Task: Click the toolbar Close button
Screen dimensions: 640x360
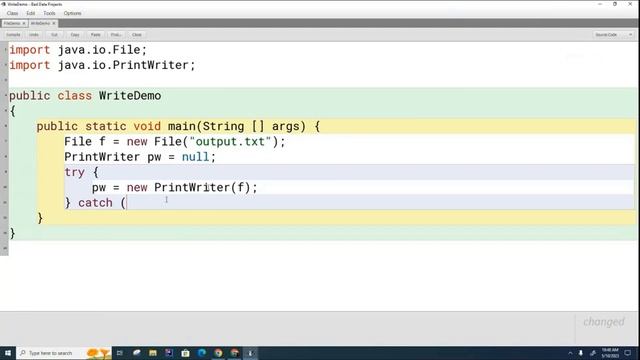Action: tap(137, 35)
